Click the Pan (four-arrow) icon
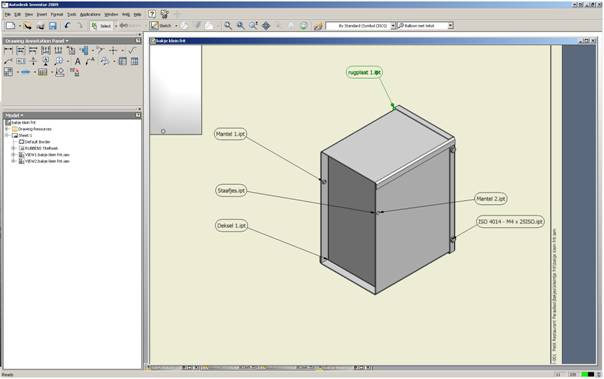The image size is (604, 379). click(266, 26)
